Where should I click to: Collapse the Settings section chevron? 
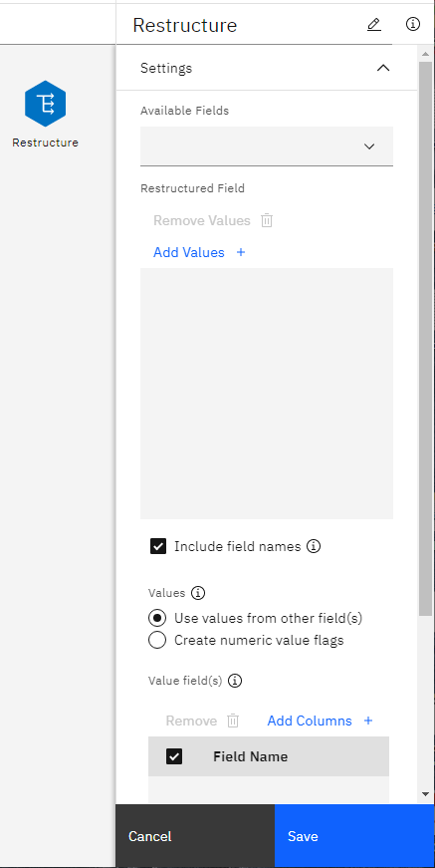coord(383,68)
